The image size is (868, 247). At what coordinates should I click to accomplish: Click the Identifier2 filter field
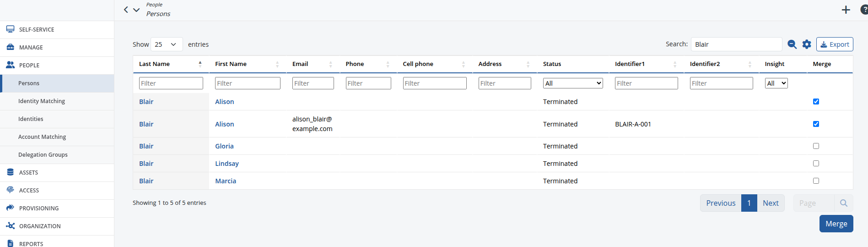pyautogui.click(x=722, y=83)
